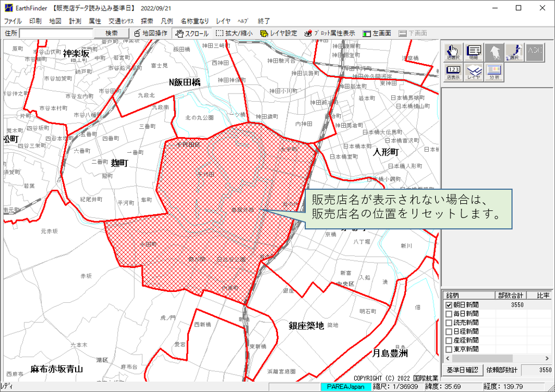Open the ファイル menu
Viewport: 555px width, 392px height.
pyautogui.click(x=13, y=21)
